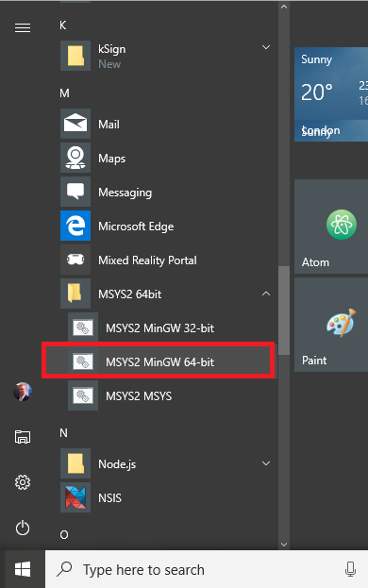
Task: Jump to letter K section header
Action: pyautogui.click(x=63, y=25)
